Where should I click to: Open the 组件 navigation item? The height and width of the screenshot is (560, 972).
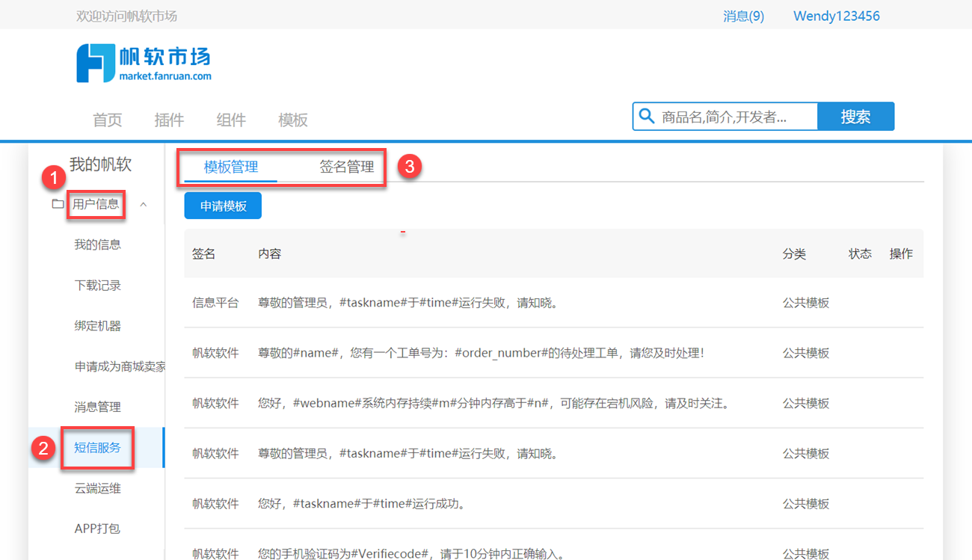point(231,120)
